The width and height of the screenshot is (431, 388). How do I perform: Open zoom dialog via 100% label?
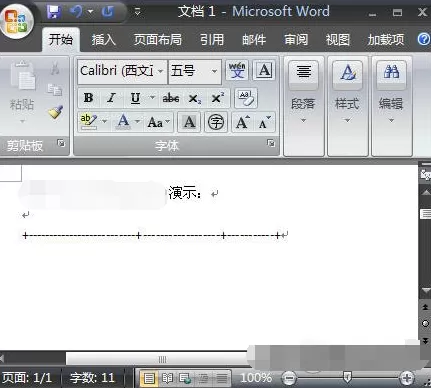(256, 378)
